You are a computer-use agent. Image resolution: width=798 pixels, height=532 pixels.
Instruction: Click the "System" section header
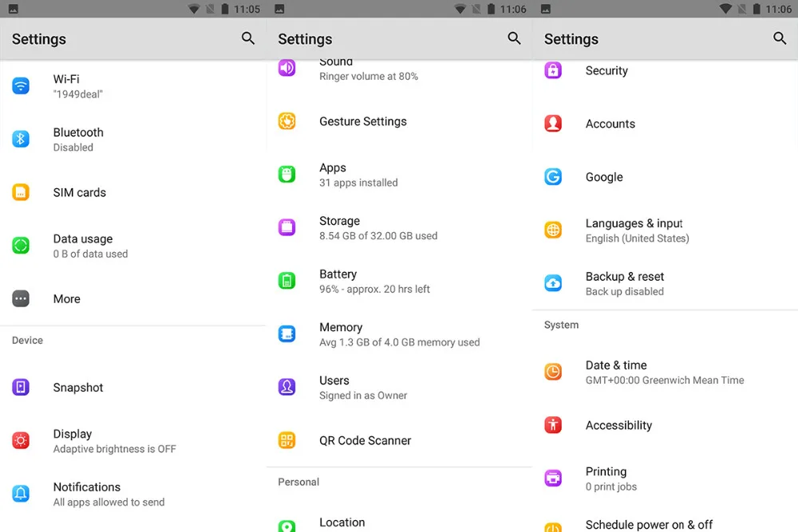(x=561, y=325)
